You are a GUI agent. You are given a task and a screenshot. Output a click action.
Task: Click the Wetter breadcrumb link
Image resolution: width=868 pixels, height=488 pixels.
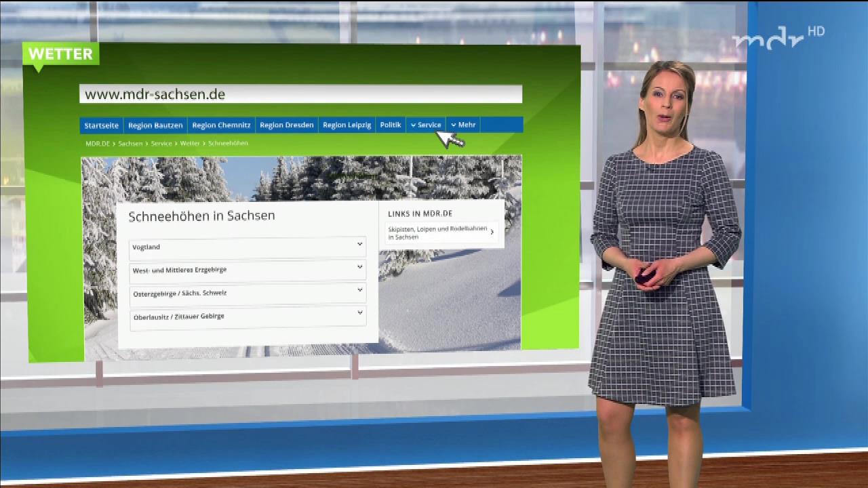tap(190, 144)
